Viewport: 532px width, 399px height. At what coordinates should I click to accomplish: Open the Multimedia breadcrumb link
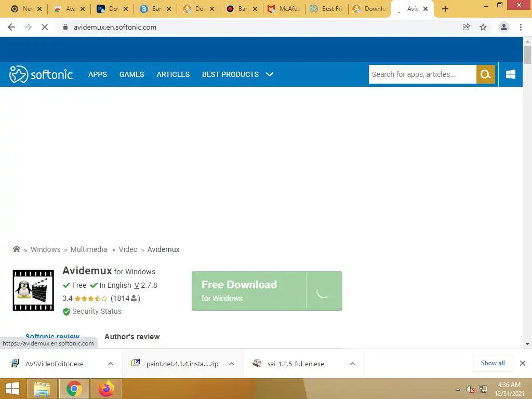tap(88, 249)
